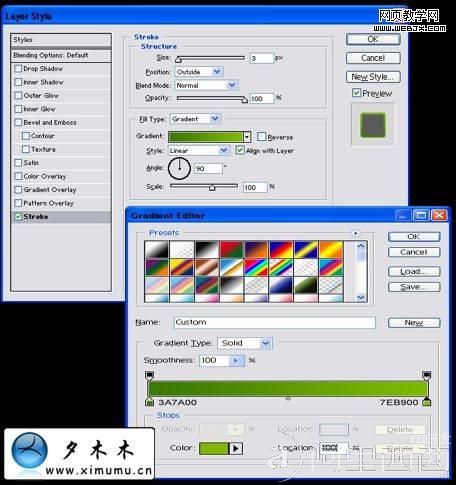Enable the Drop Shadow checkbox

point(18,69)
